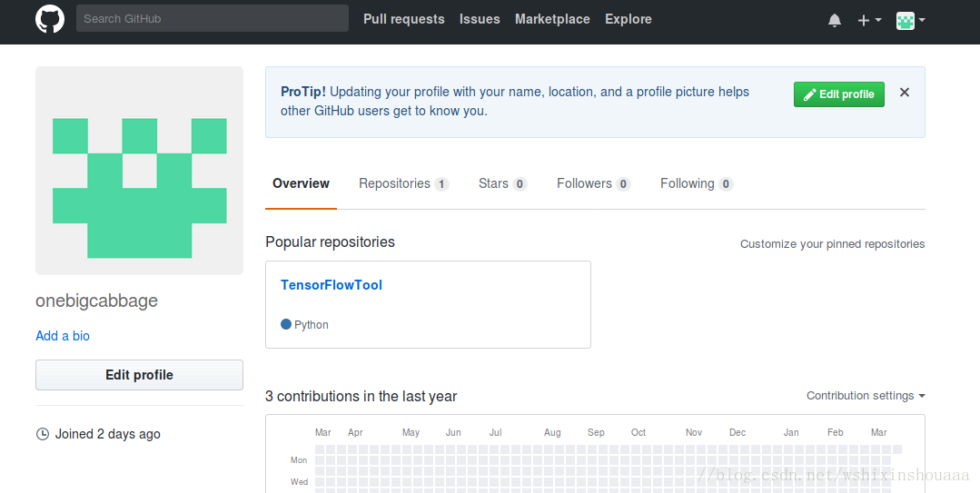Click the clock icon beside Joined

coord(43,434)
